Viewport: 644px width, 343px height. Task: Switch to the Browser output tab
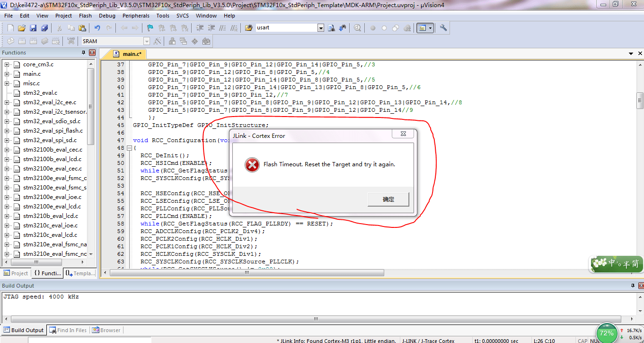coord(106,330)
